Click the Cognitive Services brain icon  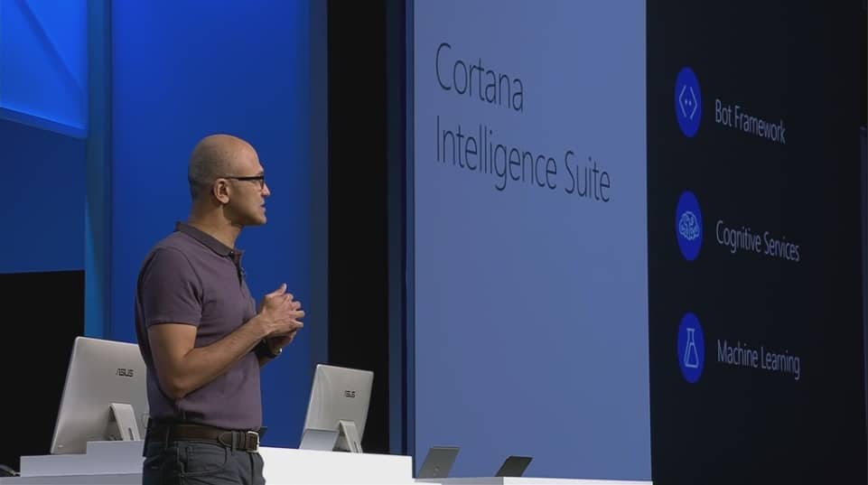[x=689, y=226]
